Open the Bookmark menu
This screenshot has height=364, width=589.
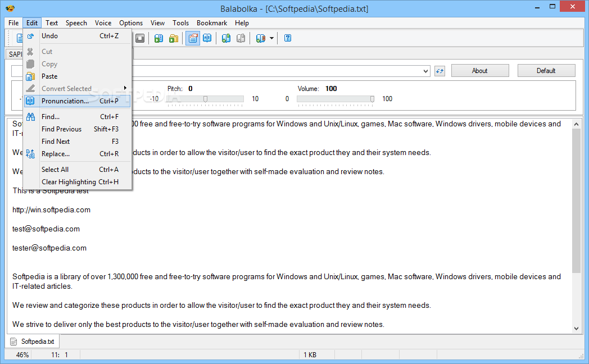[212, 23]
